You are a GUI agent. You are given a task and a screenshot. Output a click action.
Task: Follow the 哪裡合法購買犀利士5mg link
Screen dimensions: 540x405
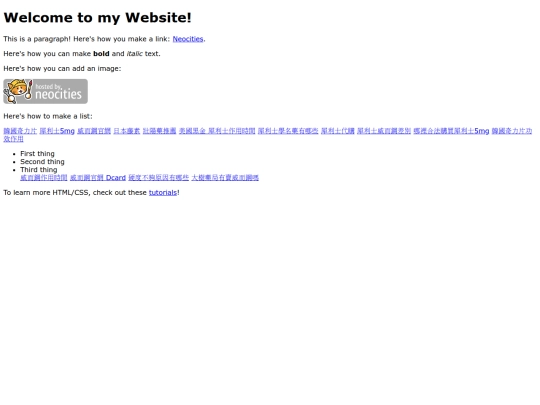[451, 131]
